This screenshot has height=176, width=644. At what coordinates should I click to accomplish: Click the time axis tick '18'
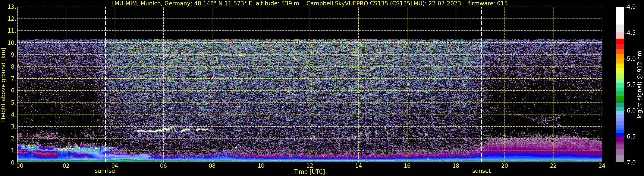click(456, 166)
